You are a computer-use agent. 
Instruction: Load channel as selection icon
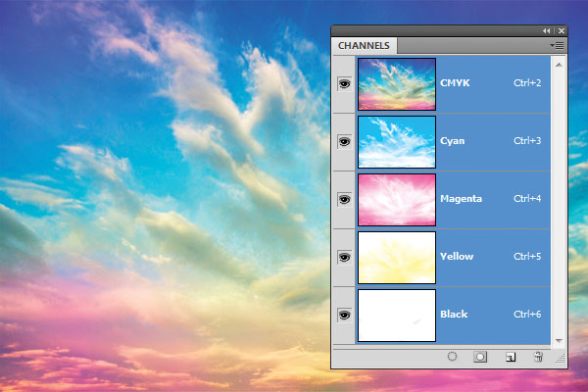[x=452, y=357]
